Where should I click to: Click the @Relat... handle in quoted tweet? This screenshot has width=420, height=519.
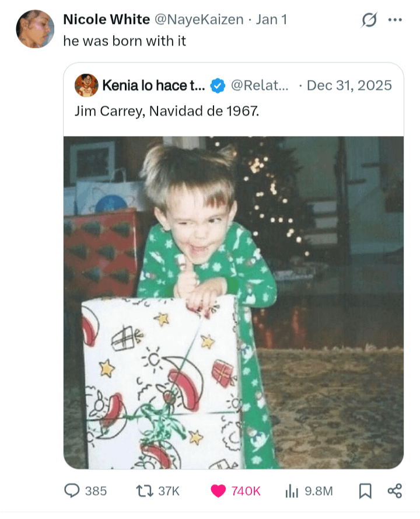260,85
